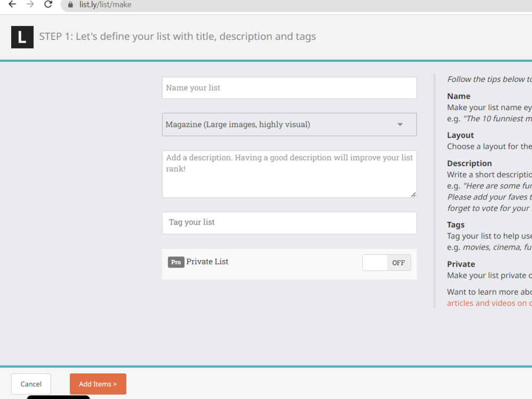The image size is (532, 399).
Task: Click the browser back arrow
Action: [x=12, y=4]
